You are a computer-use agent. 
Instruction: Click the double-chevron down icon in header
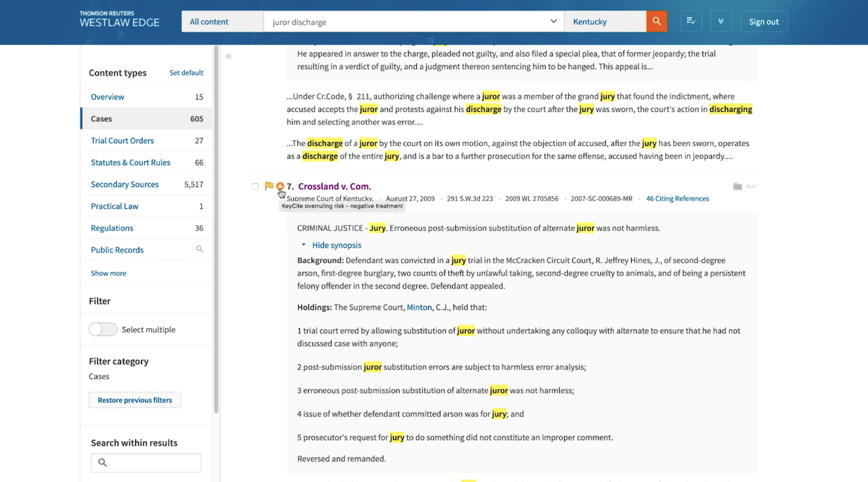(x=720, y=22)
